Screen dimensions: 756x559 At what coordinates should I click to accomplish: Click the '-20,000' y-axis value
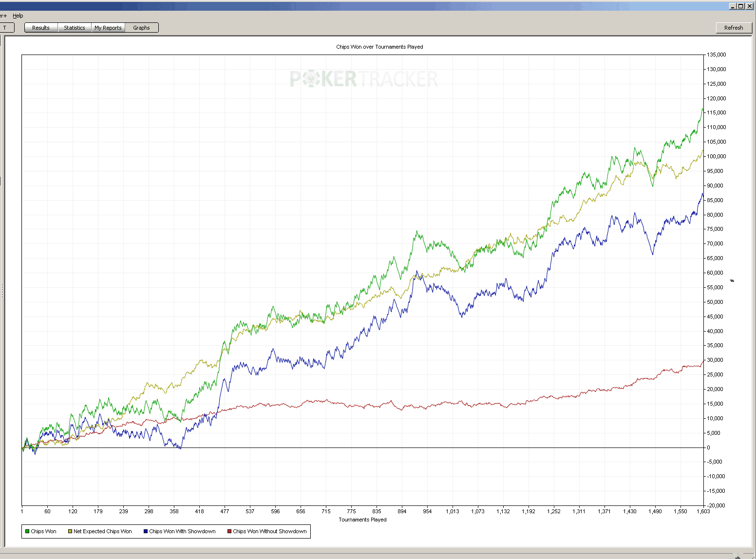coord(716,505)
